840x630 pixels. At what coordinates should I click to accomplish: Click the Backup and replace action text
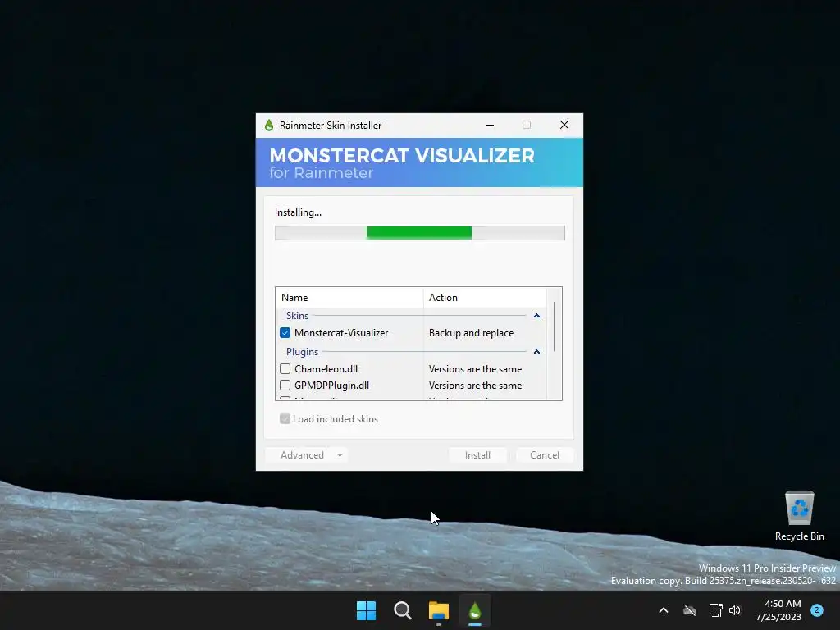click(471, 333)
